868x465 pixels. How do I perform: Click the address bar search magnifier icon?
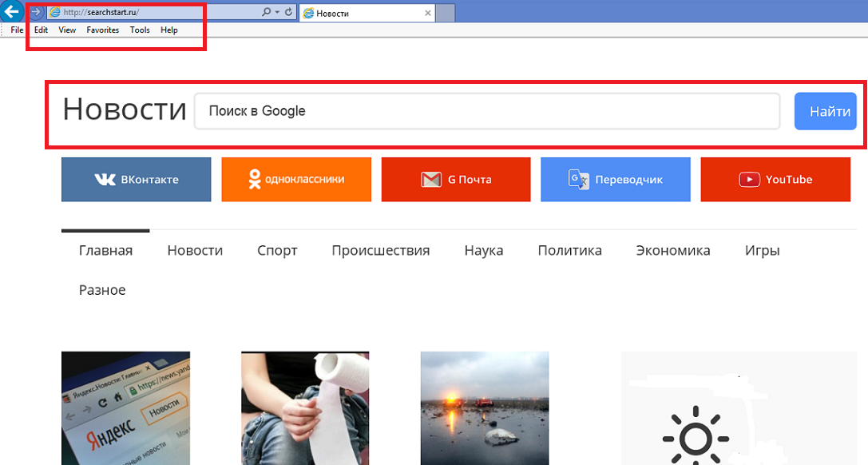click(266, 13)
